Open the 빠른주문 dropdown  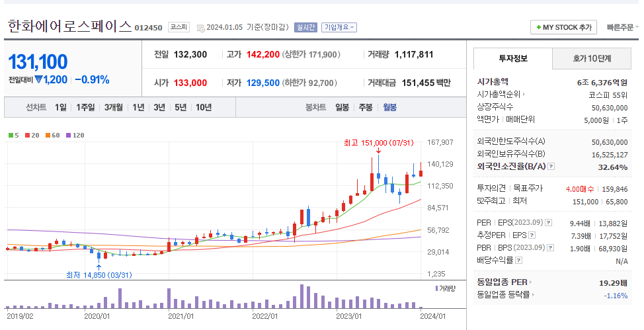[x=623, y=28]
